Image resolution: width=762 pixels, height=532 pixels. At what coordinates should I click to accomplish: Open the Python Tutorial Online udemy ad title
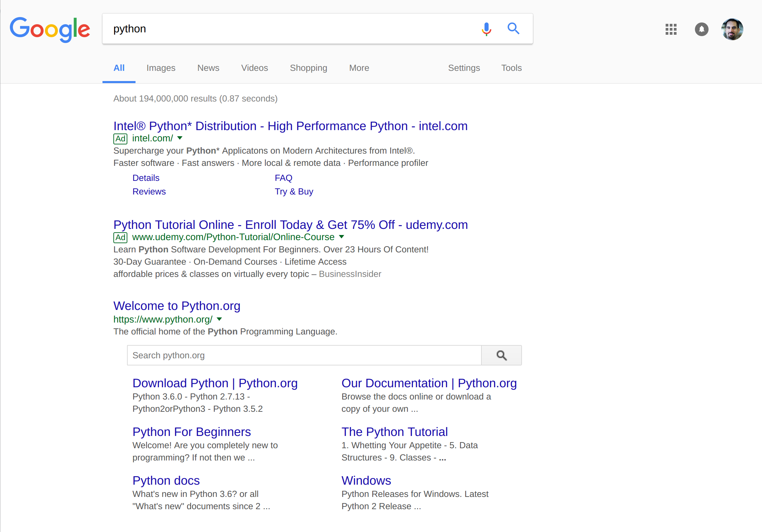(290, 225)
